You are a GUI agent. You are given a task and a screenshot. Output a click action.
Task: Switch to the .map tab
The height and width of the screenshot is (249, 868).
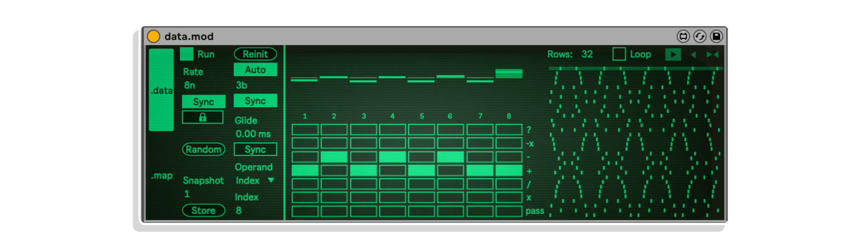[x=161, y=176]
